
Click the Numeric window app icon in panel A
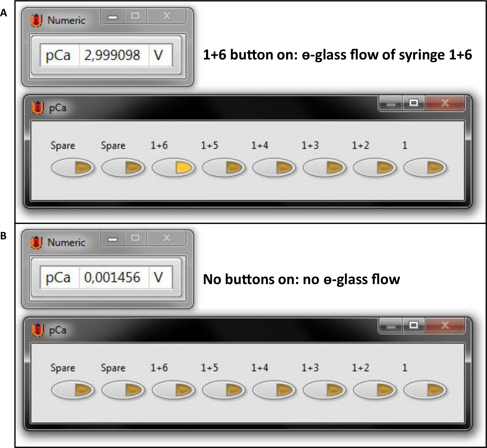pyautogui.click(x=36, y=21)
